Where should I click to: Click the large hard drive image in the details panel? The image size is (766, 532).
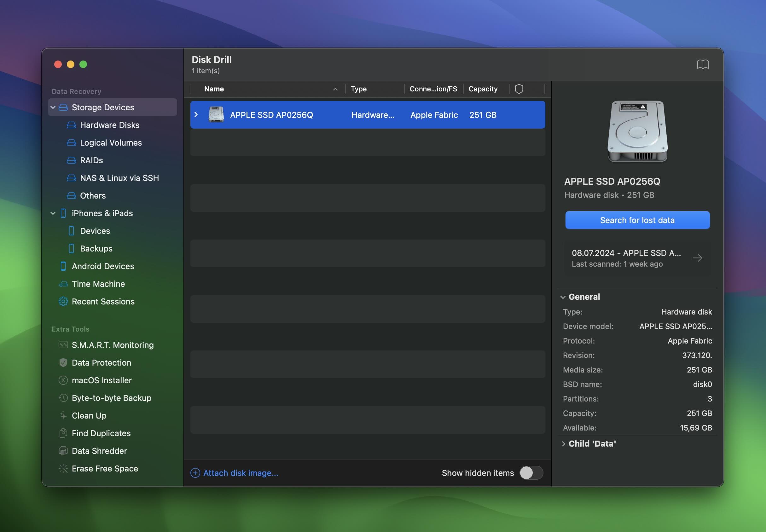click(x=637, y=132)
